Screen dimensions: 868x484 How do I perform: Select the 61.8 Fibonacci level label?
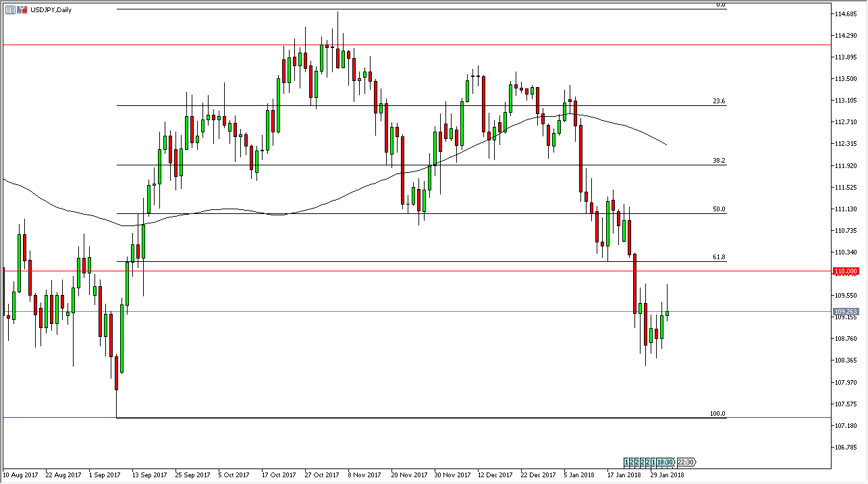[x=718, y=257]
